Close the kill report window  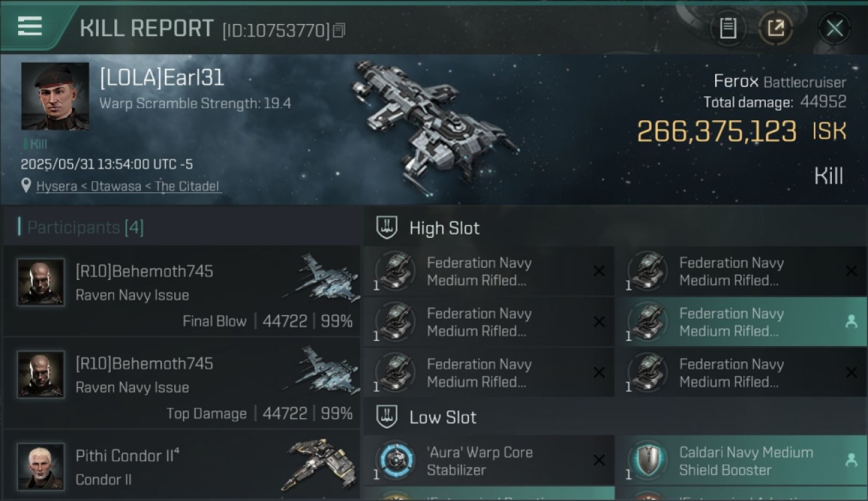pyautogui.click(x=835, y=28)
